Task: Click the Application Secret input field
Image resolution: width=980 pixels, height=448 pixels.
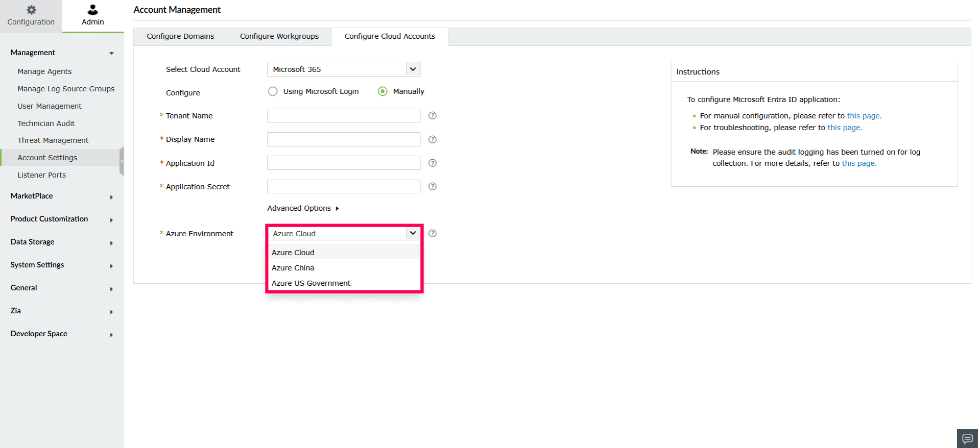Action: (x=344, y=186)
